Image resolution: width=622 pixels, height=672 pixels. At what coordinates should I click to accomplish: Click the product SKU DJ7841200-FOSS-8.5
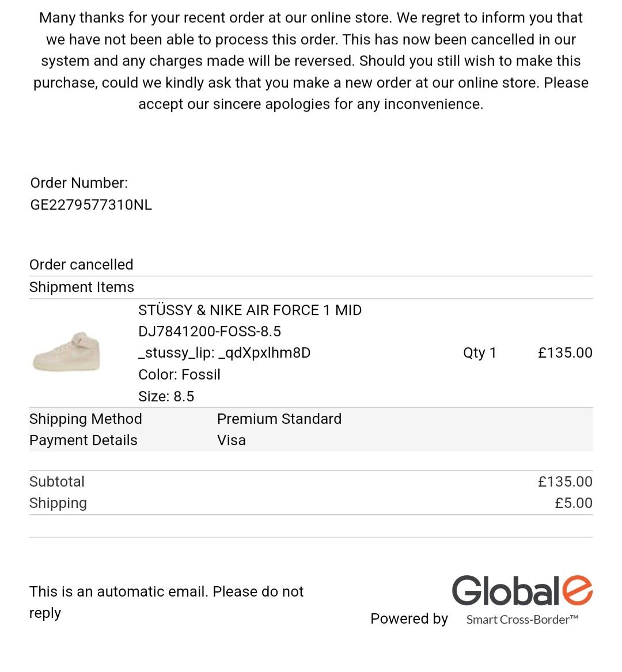[210, 332]
